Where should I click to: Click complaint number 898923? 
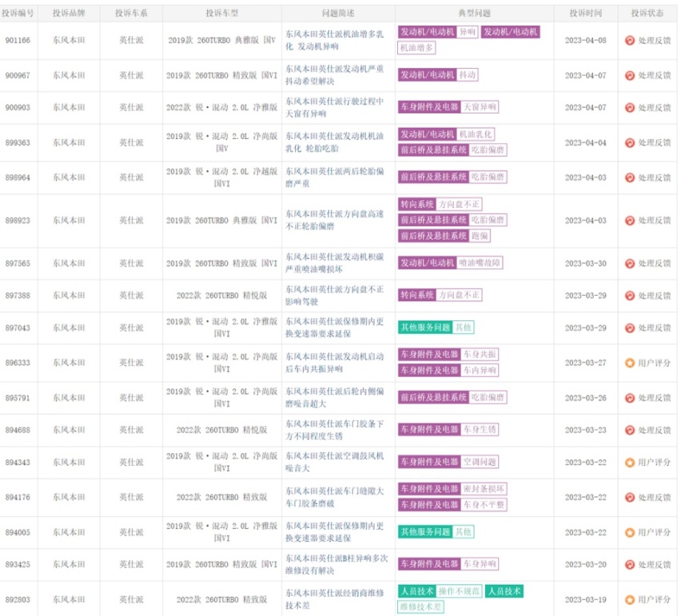(18, 220)
